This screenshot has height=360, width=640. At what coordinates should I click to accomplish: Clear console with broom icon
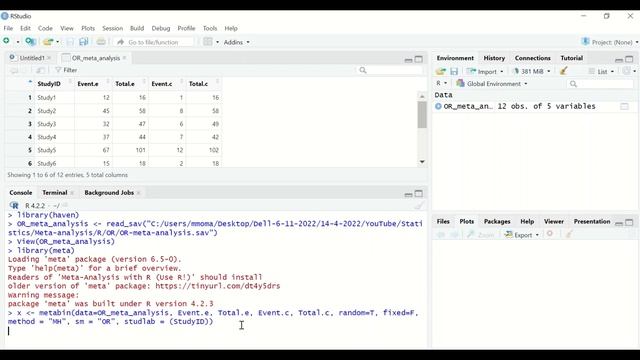tap(419, 205)
